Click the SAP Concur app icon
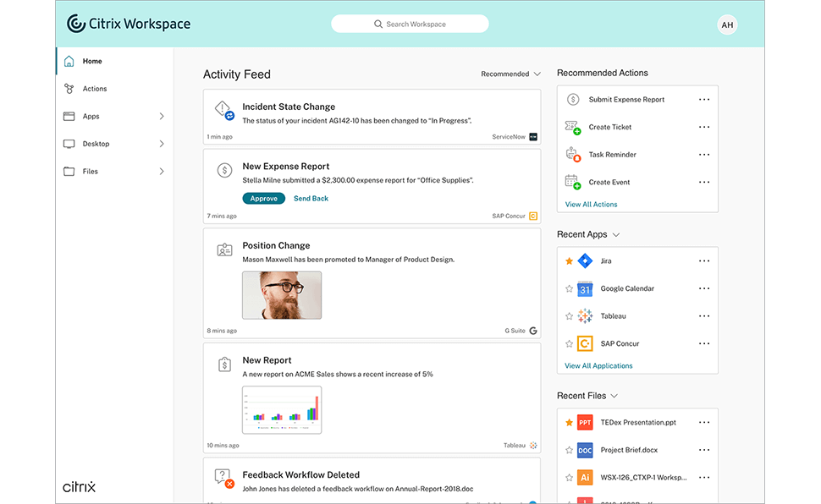The width and height of the screenshot is (821, 504). point(584,343)
